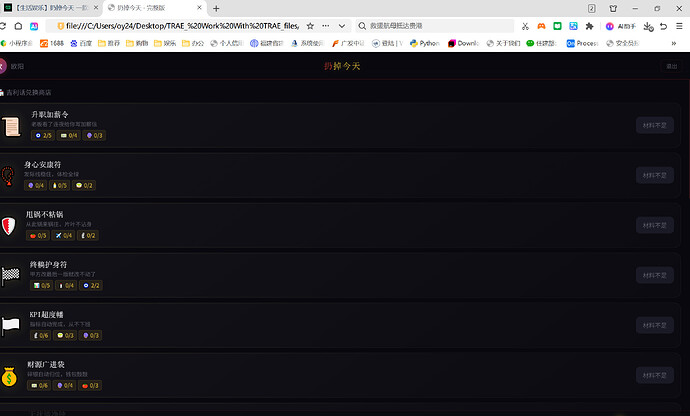Screen dimensions: 690x416
Task: Click the 0/6 material chip under 财源广进袋
Action: click(39, 386)
